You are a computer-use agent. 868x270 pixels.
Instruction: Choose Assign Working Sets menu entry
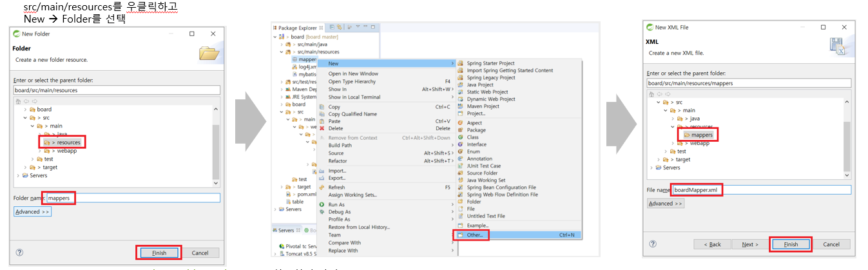click(x=352, y=195)
